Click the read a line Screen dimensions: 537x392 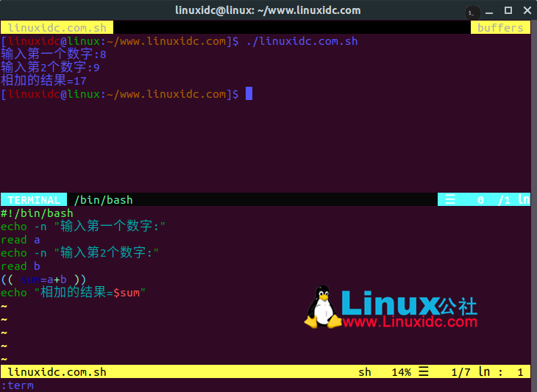pos(20,240)
